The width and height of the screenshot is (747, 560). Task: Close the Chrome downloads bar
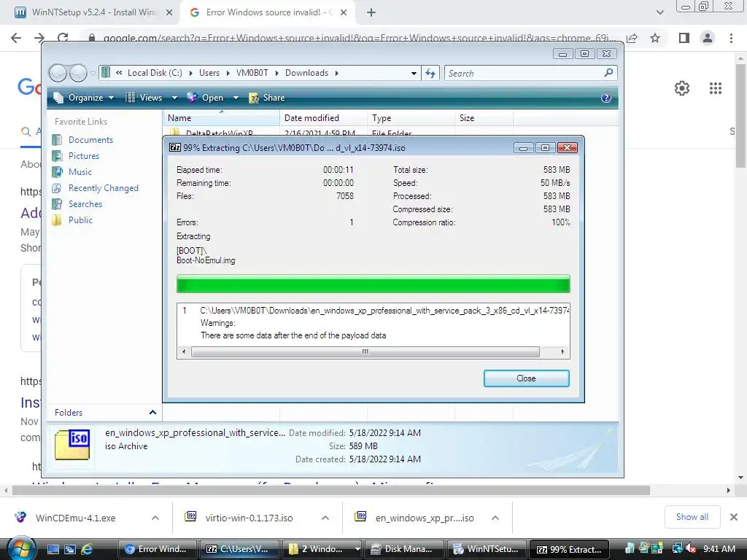coord(734,517)
